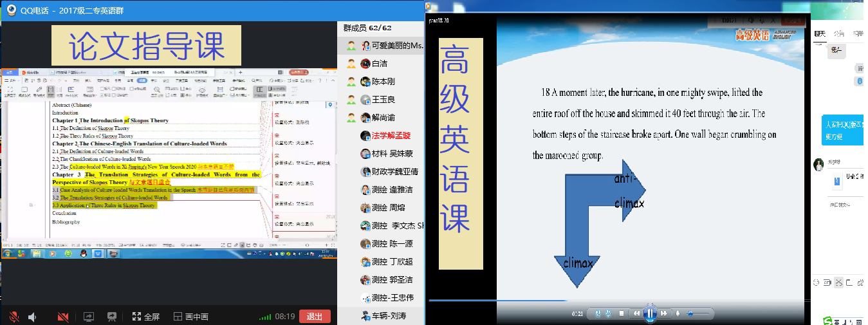Rewind the video playback

[636, 313]
